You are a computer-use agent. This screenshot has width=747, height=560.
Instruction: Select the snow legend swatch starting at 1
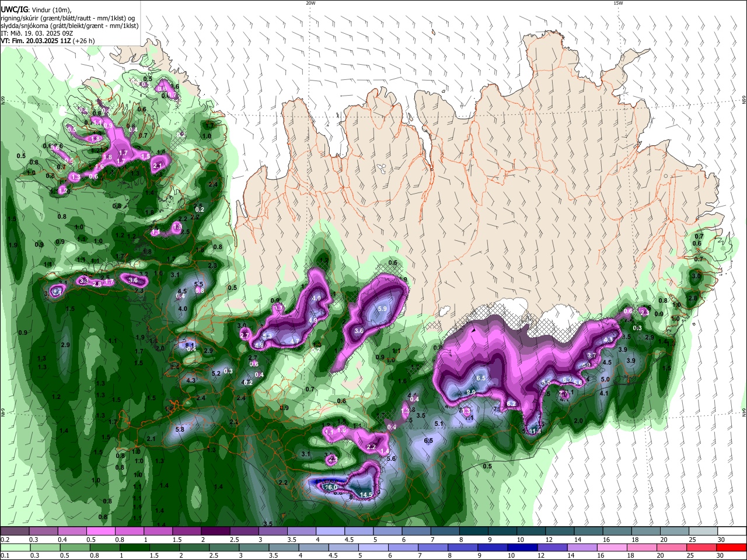158,531
